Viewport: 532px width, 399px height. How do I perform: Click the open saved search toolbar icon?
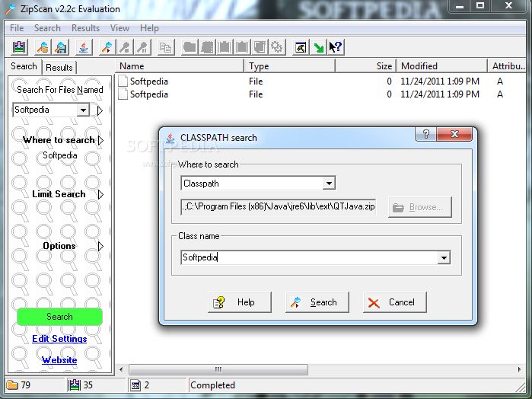point(43,47)
